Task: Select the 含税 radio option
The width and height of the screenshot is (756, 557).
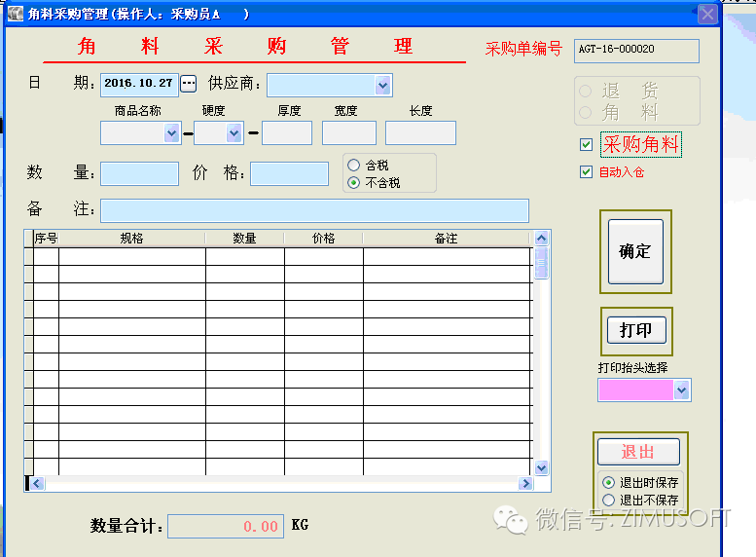Action: pyautogui.click(x=354, y=166)
